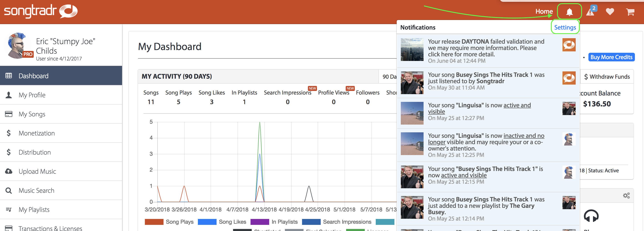Open Monetization in the sidebar

[x=61, y=133]
